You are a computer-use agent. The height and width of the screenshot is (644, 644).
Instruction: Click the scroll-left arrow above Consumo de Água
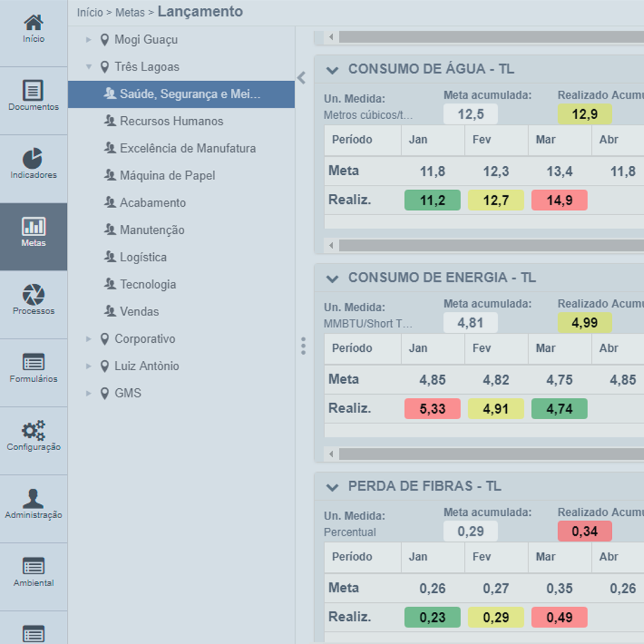pos(331,37)
